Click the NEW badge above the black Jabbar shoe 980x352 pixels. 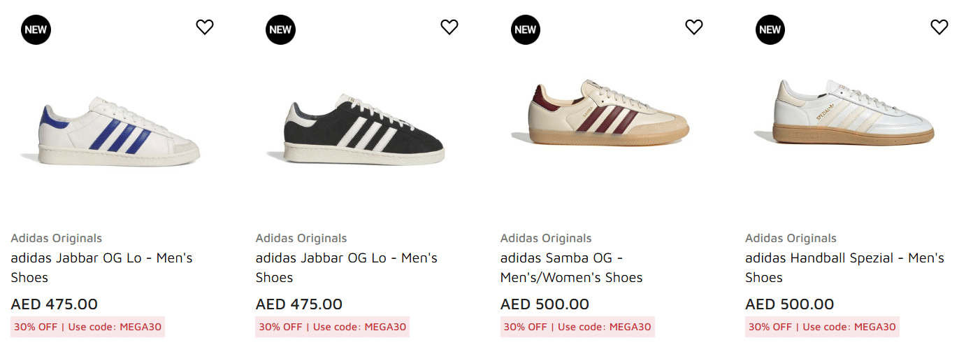[x=280, y=29]
